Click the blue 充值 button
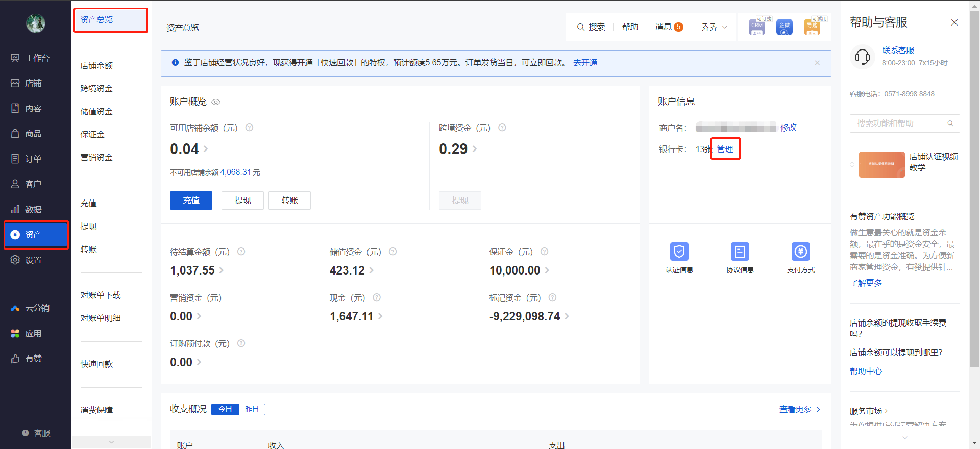980x449 pixels. tap(191, 201)
